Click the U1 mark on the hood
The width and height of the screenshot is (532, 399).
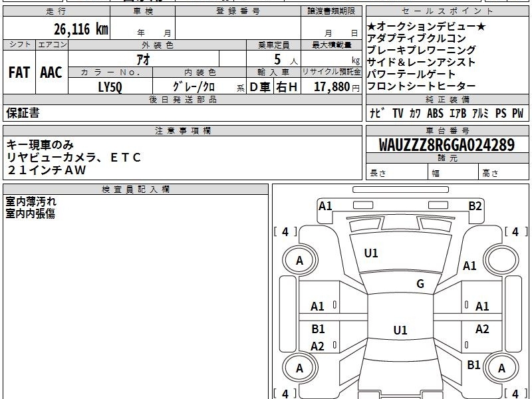click(x=371, y=253)
